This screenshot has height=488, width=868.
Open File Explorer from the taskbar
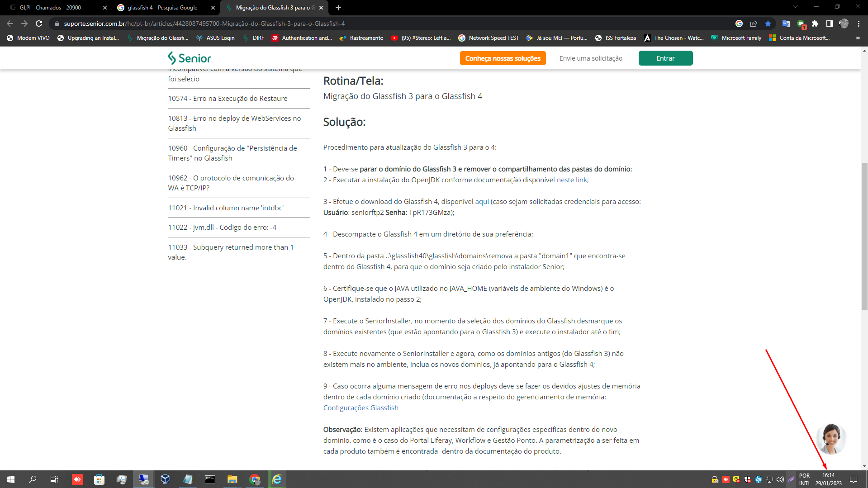click(x=232, y=479)
